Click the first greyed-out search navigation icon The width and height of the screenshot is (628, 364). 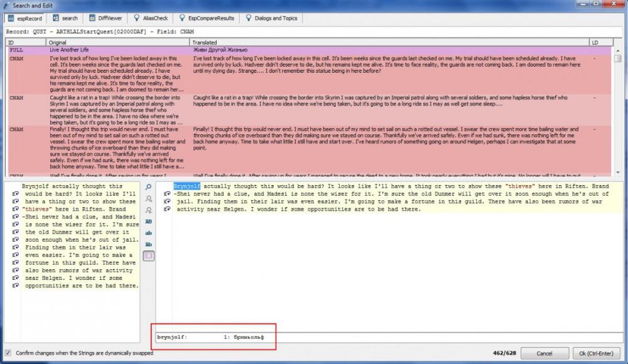(x=149, y=198)
